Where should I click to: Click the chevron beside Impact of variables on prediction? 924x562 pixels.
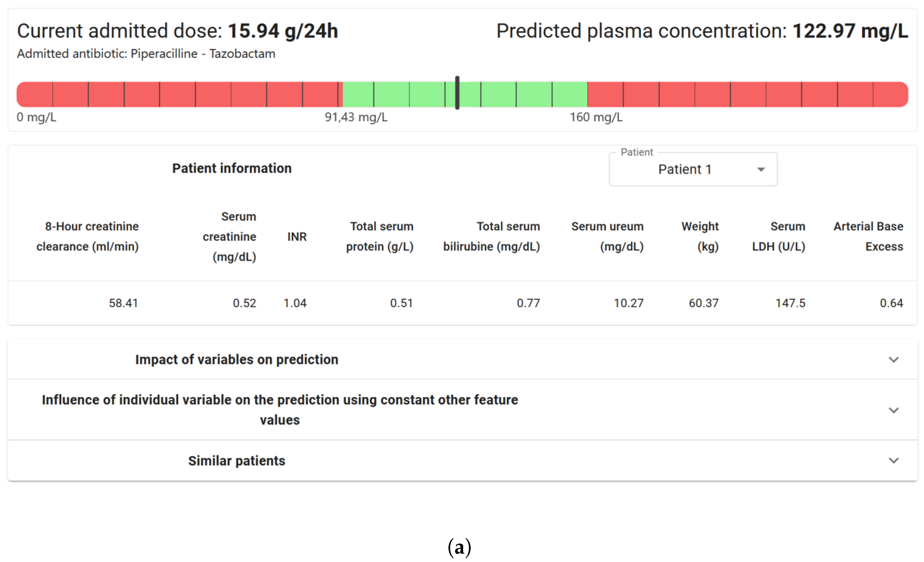(x=894, y=360)
